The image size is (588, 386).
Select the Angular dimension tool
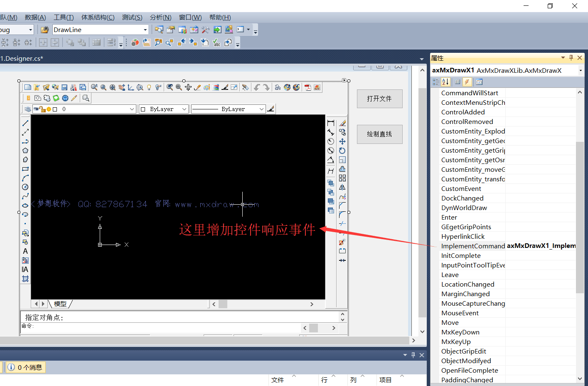tap(331, 160)
